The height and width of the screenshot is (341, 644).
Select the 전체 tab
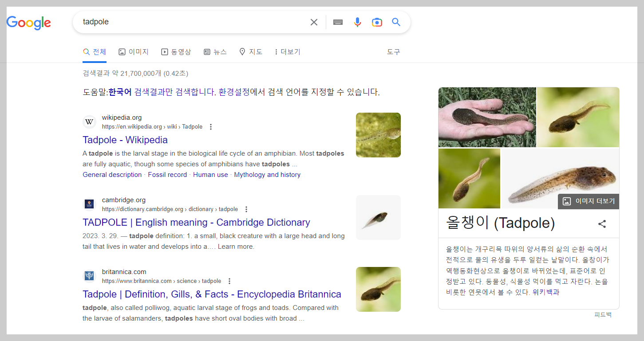95,52
